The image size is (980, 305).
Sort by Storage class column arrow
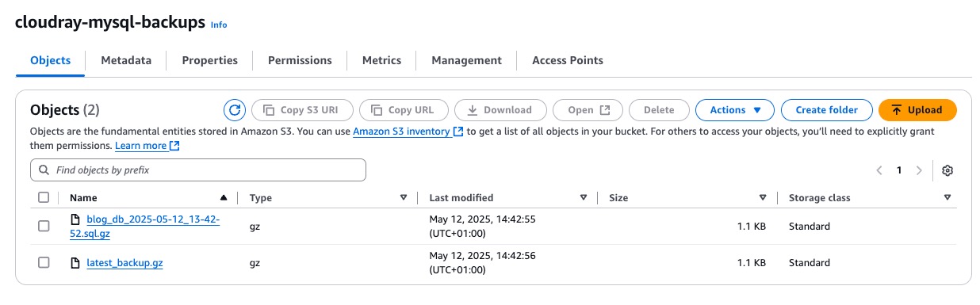[947, 198]
